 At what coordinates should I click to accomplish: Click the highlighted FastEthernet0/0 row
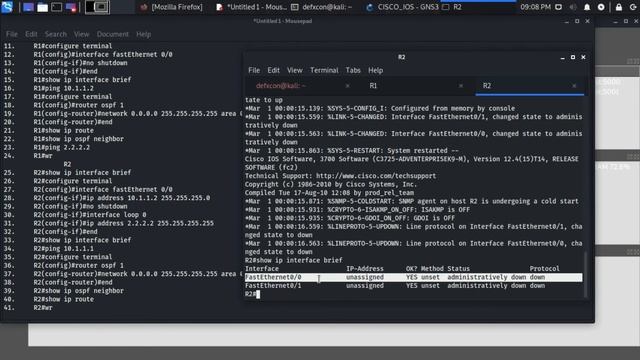(413, 277)
